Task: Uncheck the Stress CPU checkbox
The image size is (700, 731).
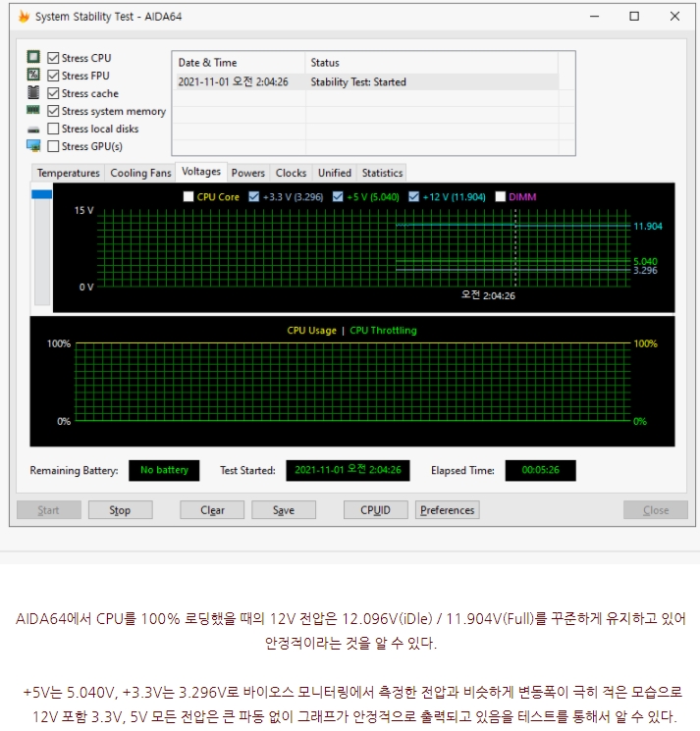Action: pyautogui.click(x=53, y=58)
